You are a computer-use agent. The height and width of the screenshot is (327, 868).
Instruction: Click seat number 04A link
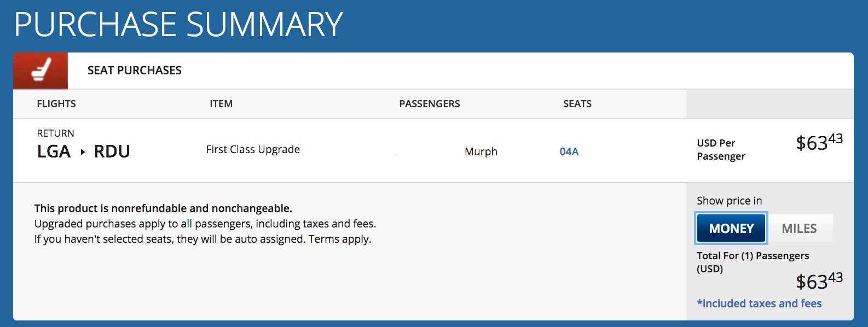coord(569,151)
